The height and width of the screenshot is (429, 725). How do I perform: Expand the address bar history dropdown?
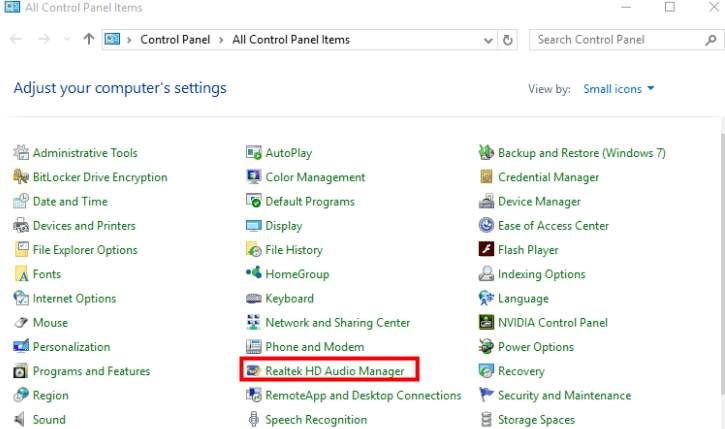tap(488, 40)
